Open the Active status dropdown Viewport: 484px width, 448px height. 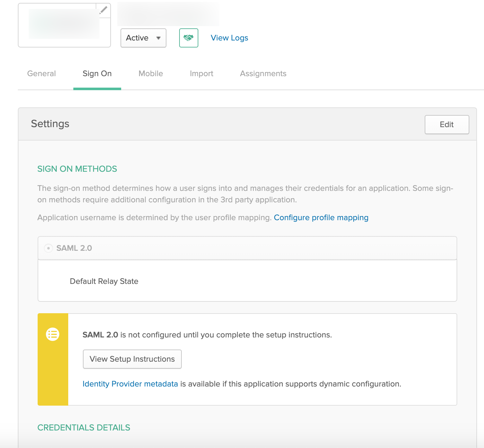[x=143, y=38]
